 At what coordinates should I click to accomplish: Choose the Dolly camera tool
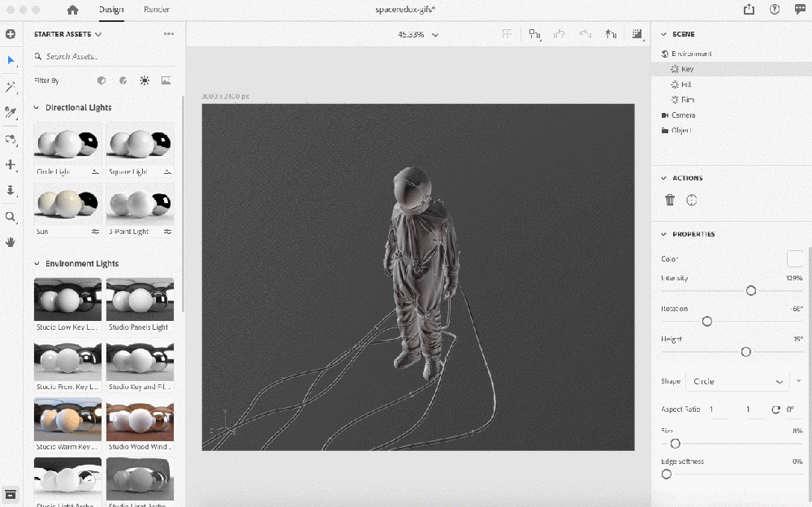click(x=11, y=190)
